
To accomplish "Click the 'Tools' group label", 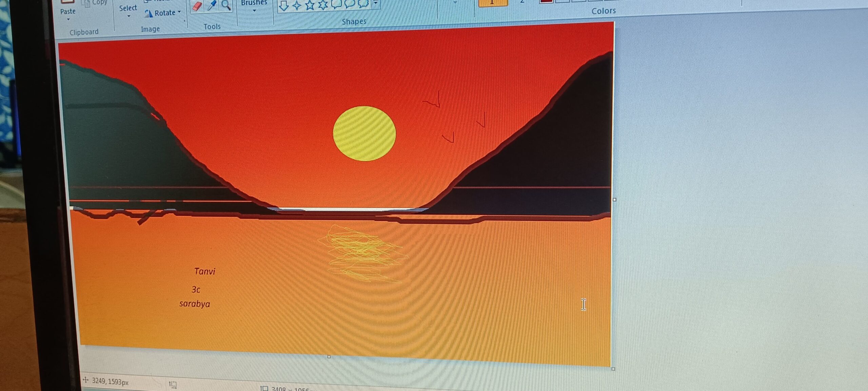I will click(x=212, y=26).
